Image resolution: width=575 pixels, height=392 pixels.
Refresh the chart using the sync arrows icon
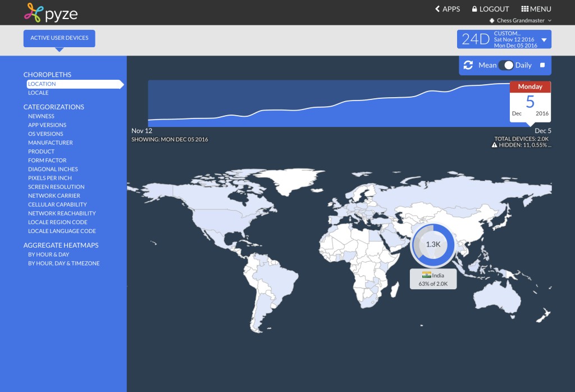click(x=468, y=65)
